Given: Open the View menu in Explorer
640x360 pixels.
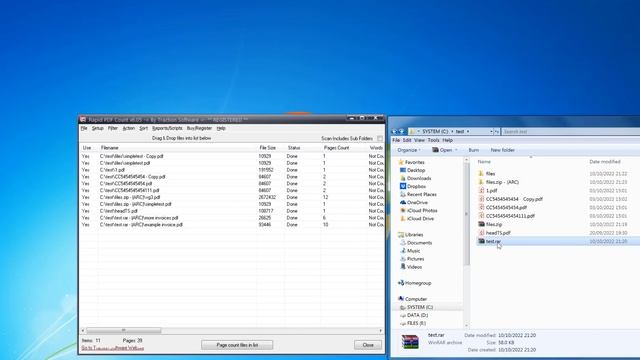Looking at the screenshot, I should [x=419, y=140].
